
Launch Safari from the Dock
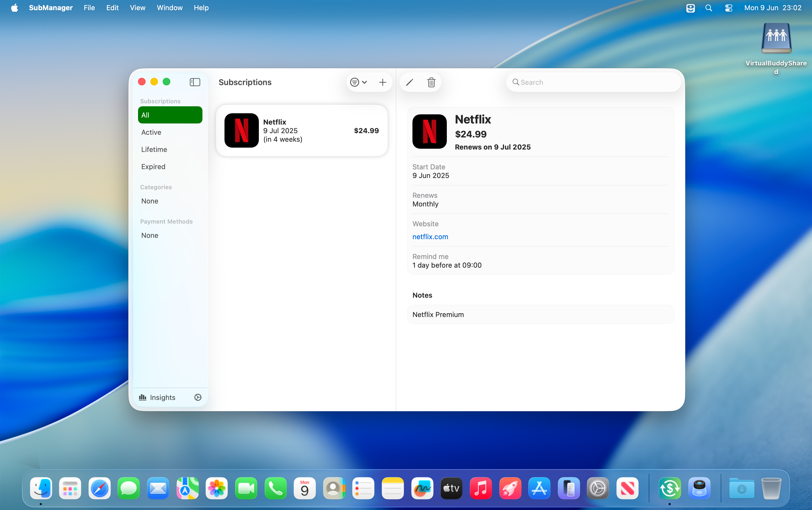pyautogui.click(x=99, y=488)
